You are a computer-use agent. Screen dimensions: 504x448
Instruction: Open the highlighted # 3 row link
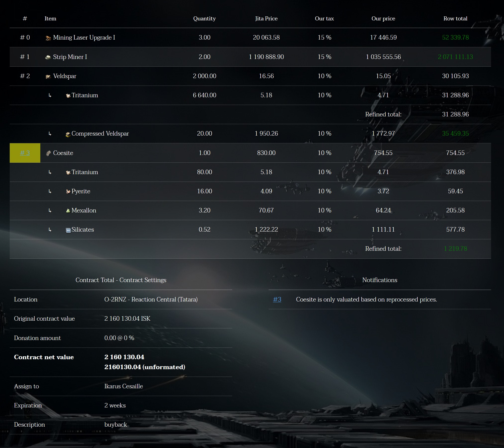(x=25, y=153)
